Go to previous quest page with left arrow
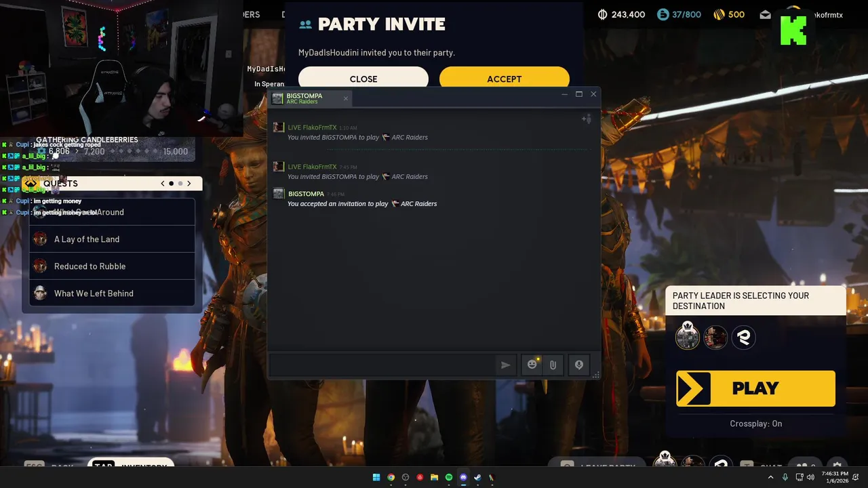868x488 pixels. click(x=163, y=184)
